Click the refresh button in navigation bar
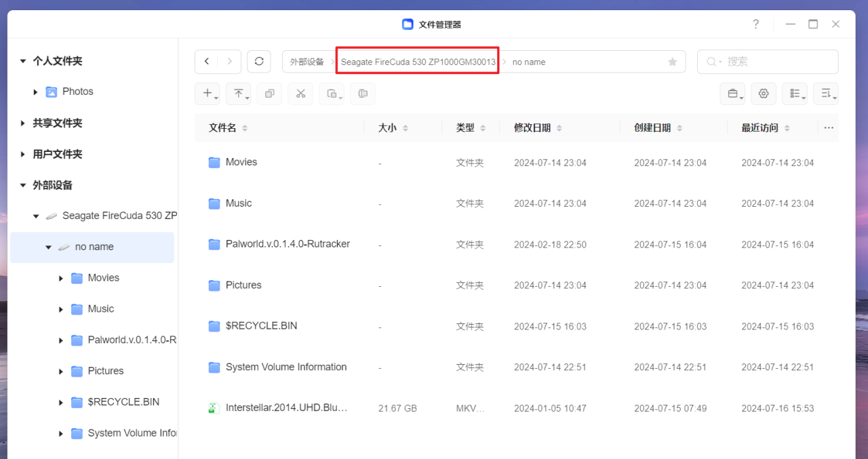The image size is (868, 459). tap(259, 62)
